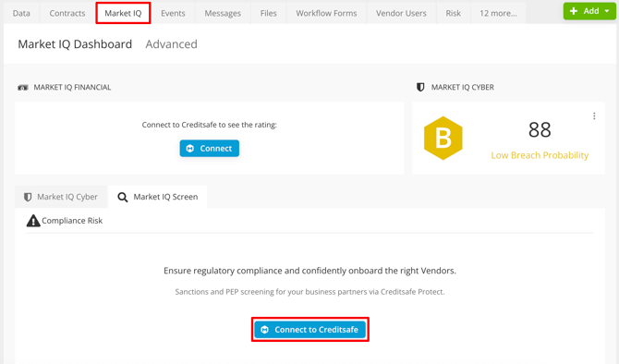Expand the 12 more... tabs list
The height and width of the screenshot is (364, 619).
(x=498, y=14)
